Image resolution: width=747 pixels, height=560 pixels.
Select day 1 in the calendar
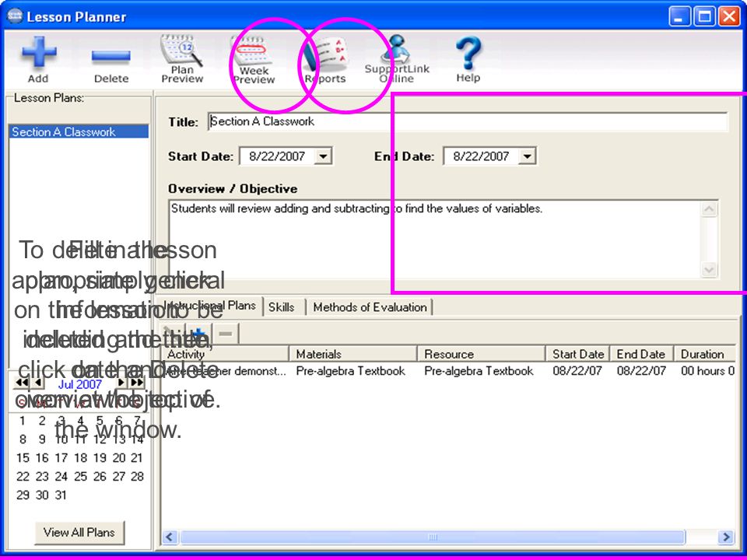[x=23, y=421]
